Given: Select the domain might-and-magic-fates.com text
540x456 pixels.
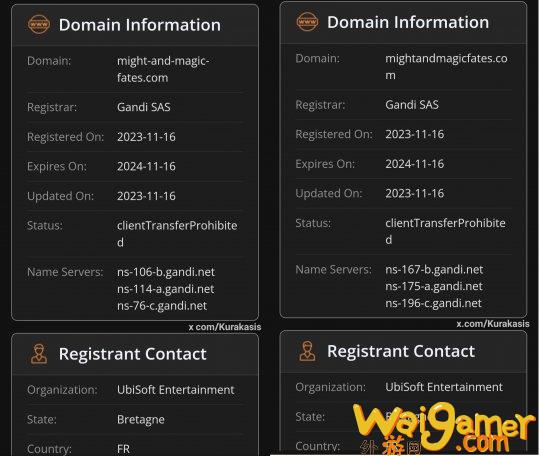Looking at the screenshot, I should 163,69.
